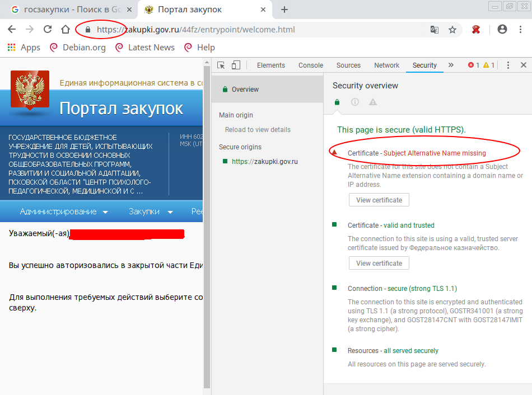The width and height of the screenshot is (532, 395).
Task: Open the Администрирование dropdown menu
Action: click(x=64, y=211)
